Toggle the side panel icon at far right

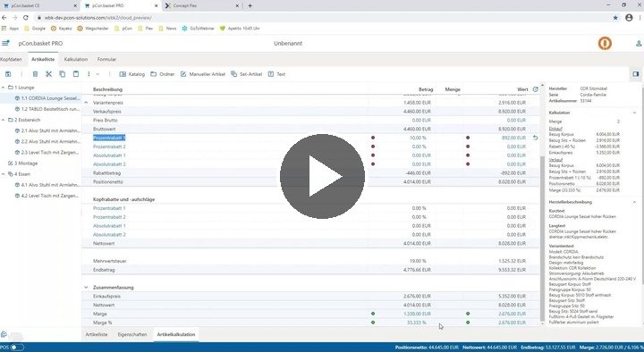tap(635, 74)
